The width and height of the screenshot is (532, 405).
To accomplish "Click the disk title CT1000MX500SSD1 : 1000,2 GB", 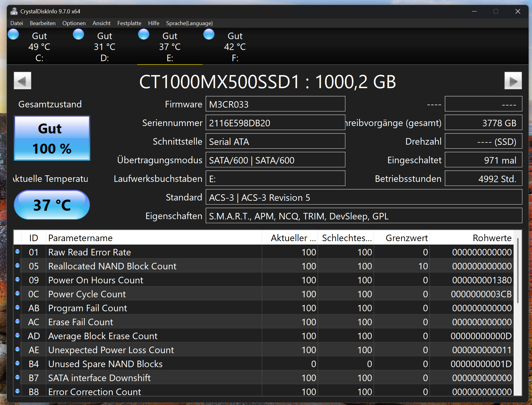I will pos(268,82).
